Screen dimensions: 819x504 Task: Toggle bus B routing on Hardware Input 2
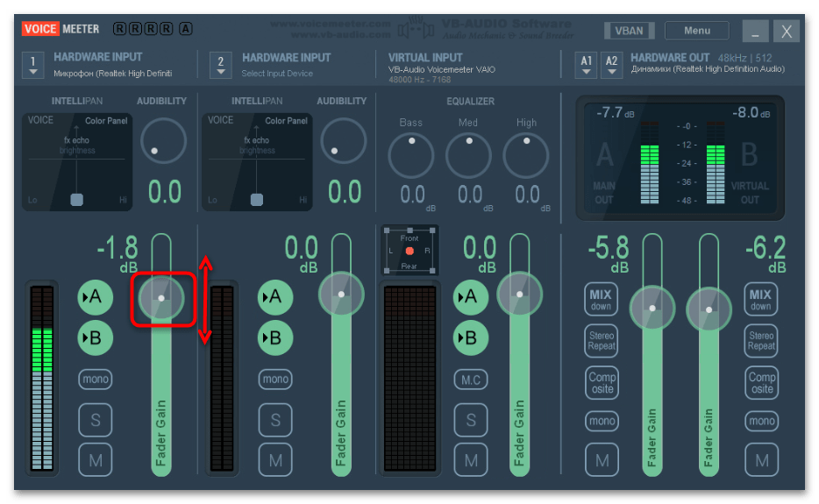(274, 337)
